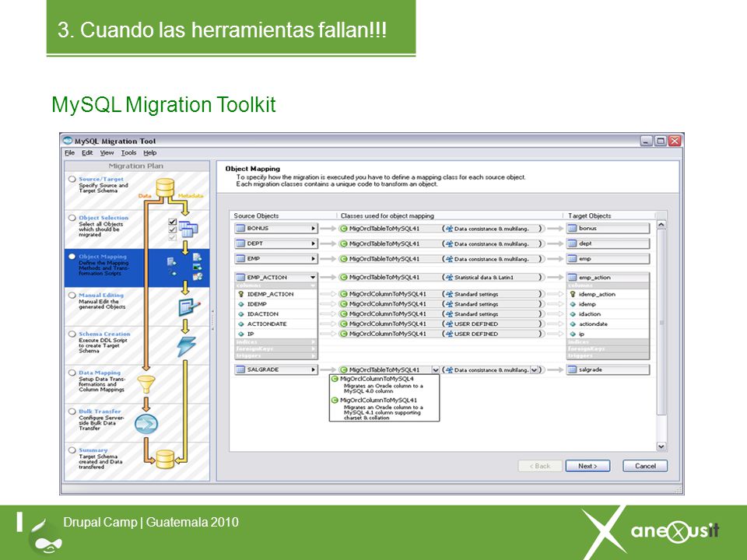The width and height of the screenshot is (747, 560).
Task: Click the Source Objects column header
Action: tap(256, 215)
